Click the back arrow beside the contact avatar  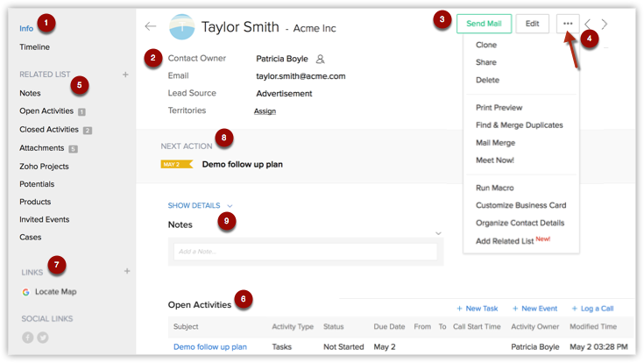[x=151, y=26]
